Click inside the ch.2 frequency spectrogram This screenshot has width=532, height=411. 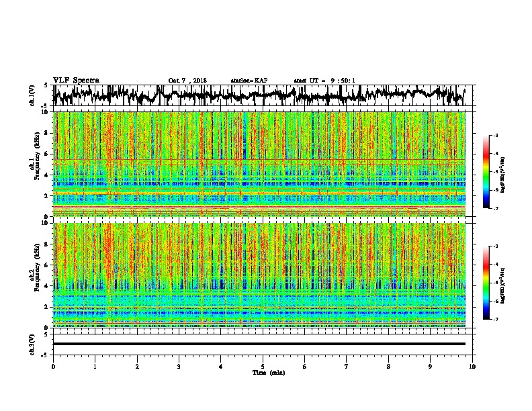click(259, 275)
